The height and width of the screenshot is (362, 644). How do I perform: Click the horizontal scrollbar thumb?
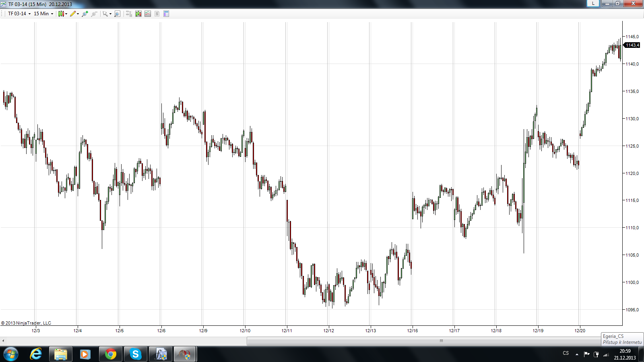point(441,341)
